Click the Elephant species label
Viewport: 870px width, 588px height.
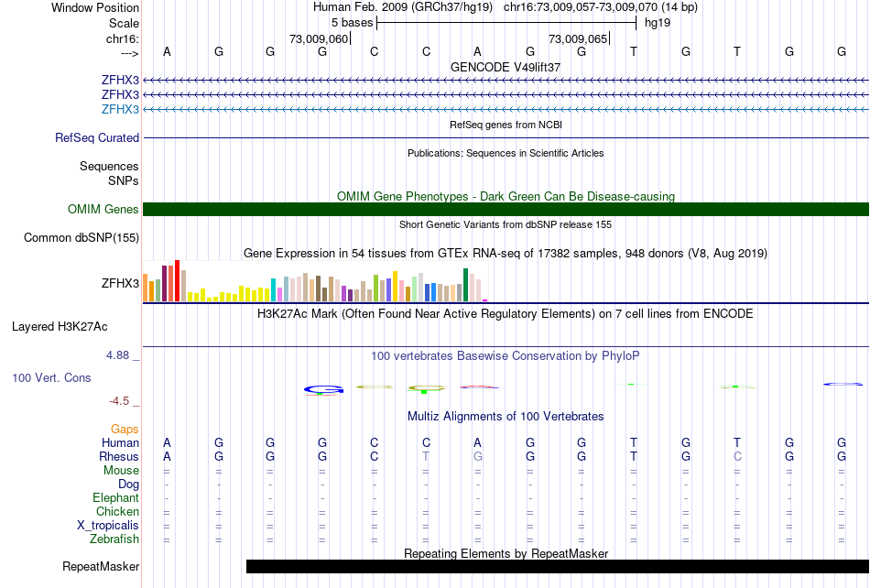[115, 497]
